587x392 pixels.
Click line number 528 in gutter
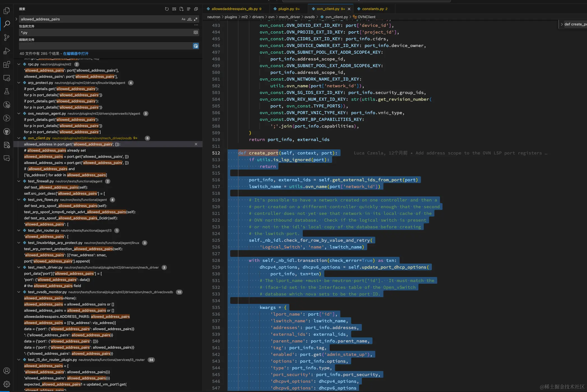pyautogui.click(x=216, y=260)
